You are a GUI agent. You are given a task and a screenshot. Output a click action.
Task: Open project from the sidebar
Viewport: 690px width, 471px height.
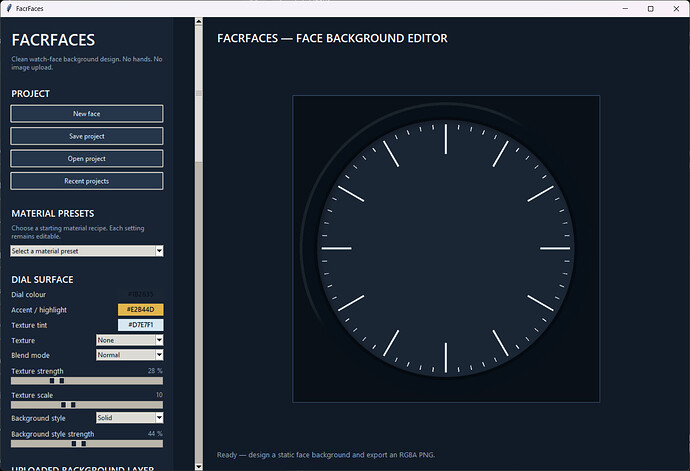(87, 158)
